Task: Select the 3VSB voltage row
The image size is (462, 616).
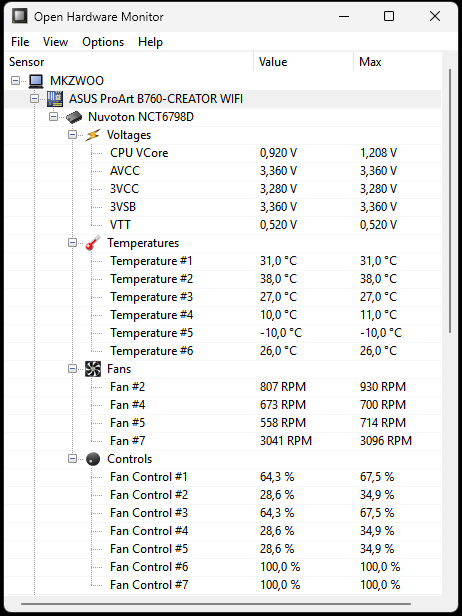Action: [x=223, y=207]
